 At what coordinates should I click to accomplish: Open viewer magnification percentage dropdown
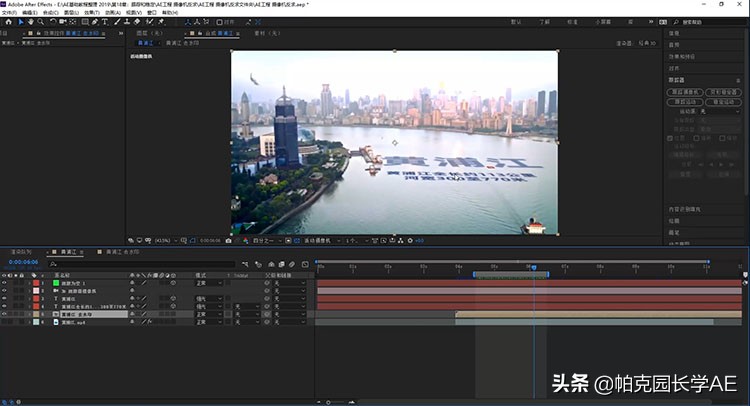(166, 241)
